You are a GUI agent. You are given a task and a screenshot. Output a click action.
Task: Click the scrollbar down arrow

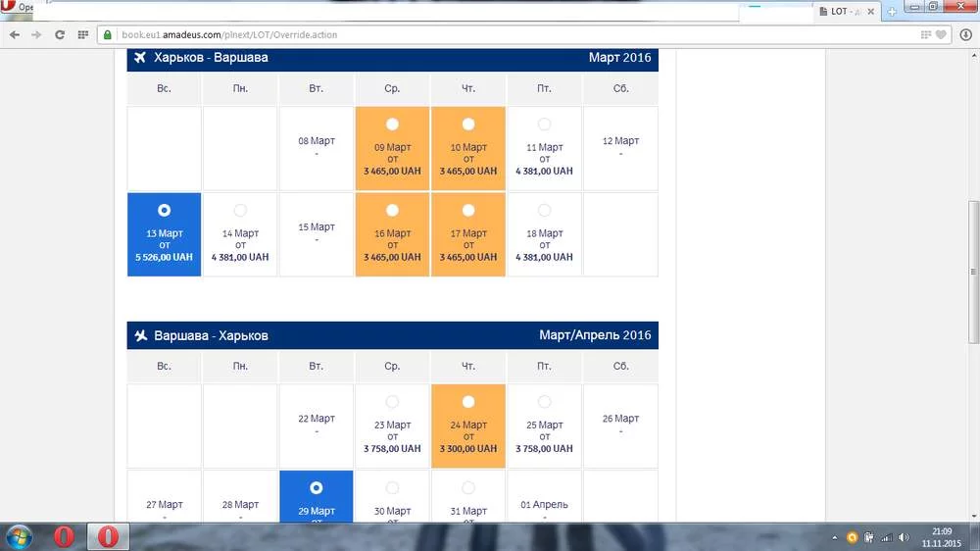[x=974, y=517]
